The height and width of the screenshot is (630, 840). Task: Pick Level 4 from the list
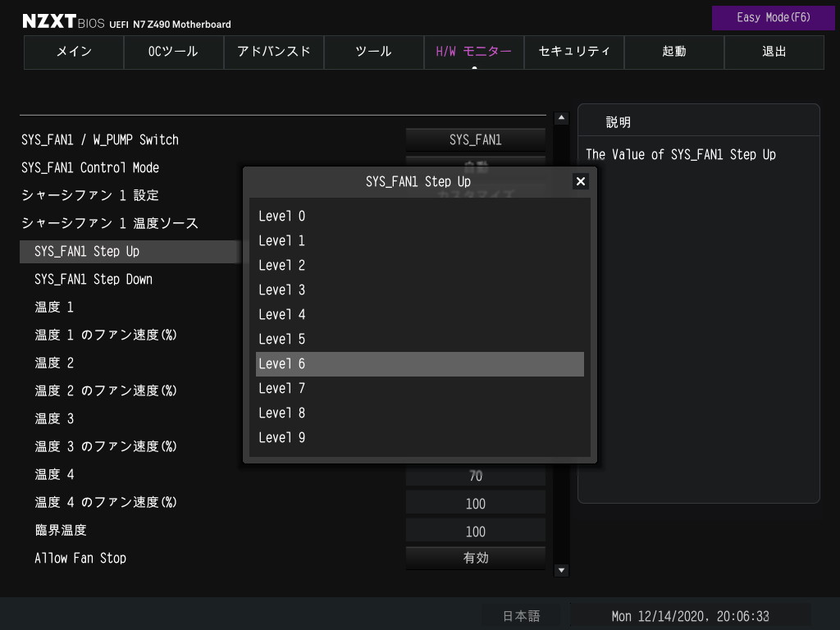point(419,315)
